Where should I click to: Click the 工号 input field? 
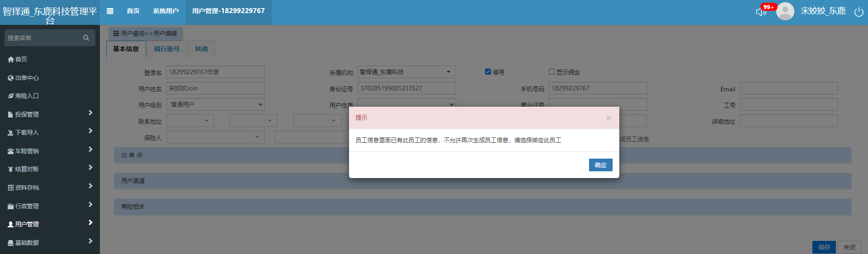pos(789,104)
